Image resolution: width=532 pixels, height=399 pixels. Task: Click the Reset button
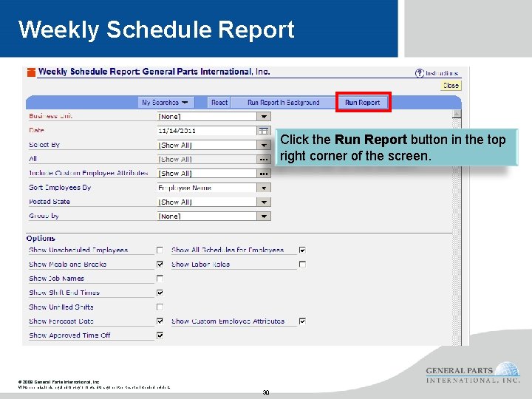click(219, 103)
